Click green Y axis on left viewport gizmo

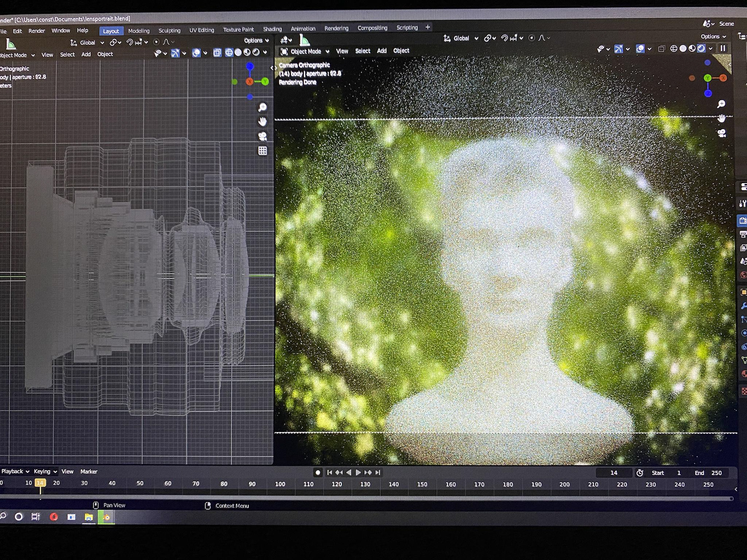coord(265,81)
